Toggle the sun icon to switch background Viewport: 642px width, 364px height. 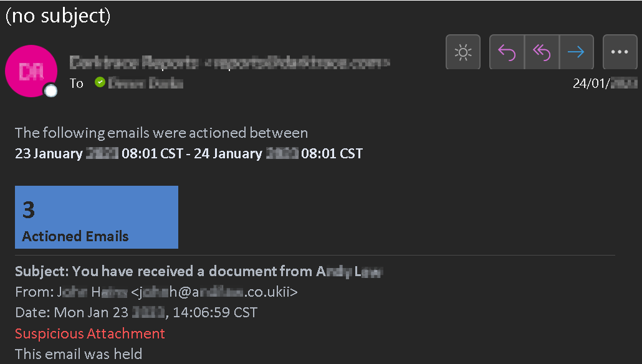click(462, 52)
